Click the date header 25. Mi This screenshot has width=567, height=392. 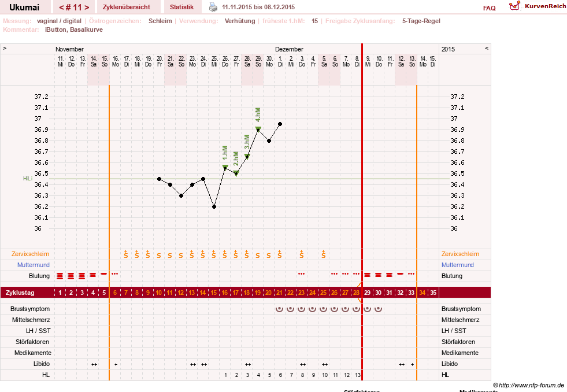[214, 61]
